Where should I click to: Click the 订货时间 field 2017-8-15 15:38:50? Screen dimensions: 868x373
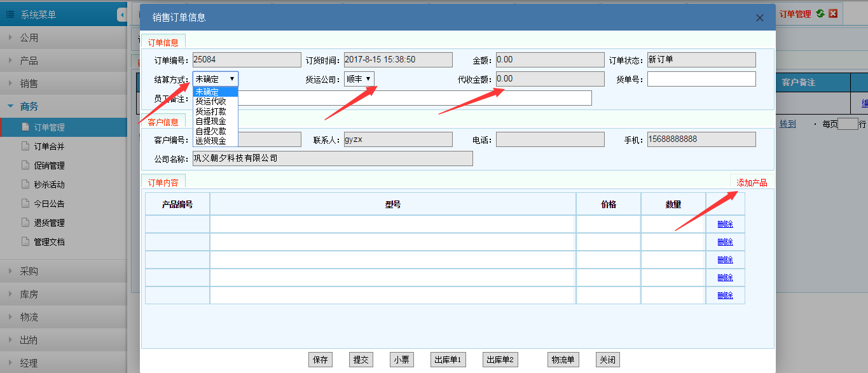pos(398,60)
